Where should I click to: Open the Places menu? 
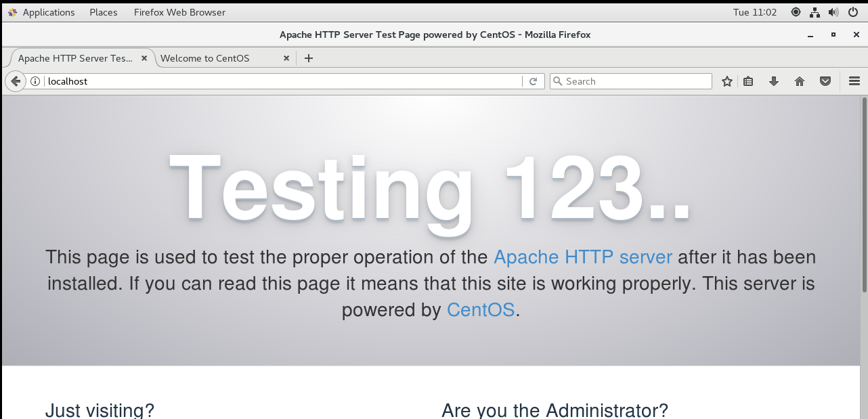point(104,12)
